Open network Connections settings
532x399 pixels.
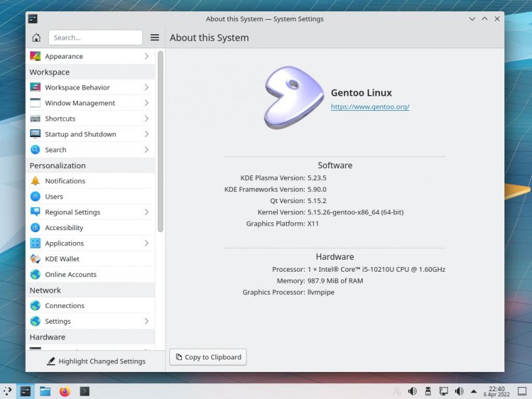tap(65, 306)
